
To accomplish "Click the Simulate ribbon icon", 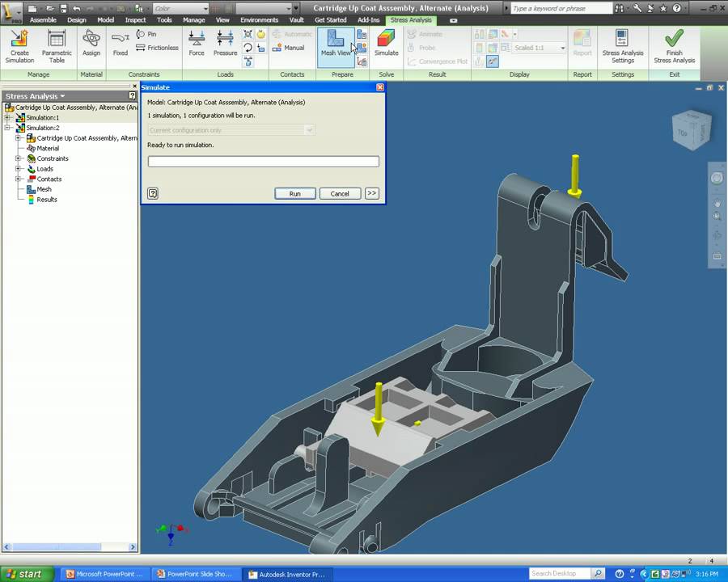I will tap(387, 43).
